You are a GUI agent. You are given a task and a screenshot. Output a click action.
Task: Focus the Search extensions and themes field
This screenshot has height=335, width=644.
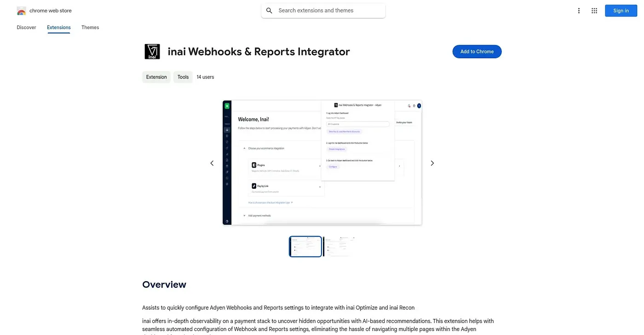[323, 11]
